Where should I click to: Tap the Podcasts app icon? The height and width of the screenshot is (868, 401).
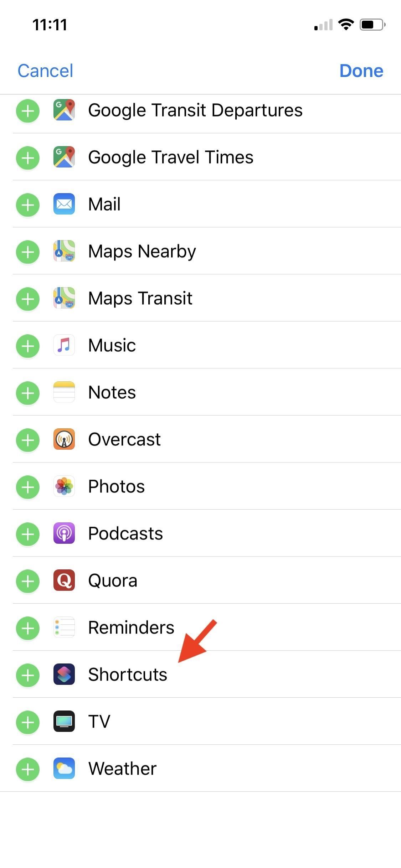64,533
